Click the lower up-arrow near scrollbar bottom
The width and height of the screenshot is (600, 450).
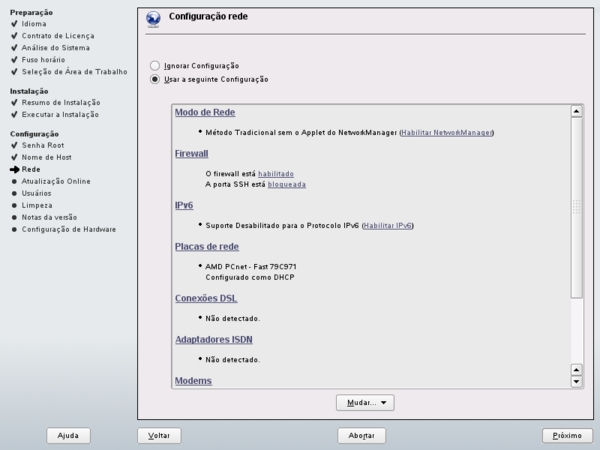coord(576,370)
